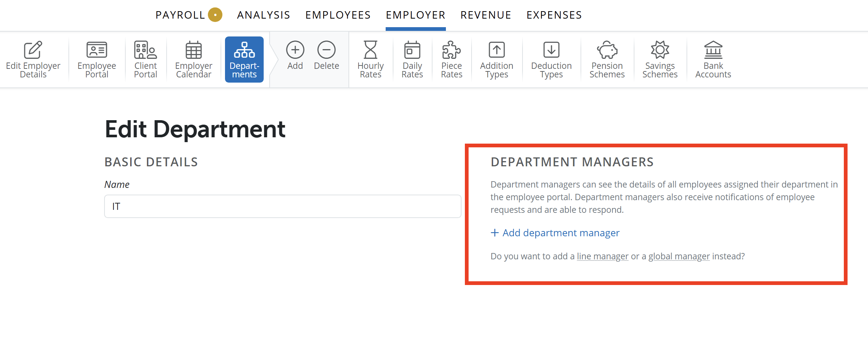This screenshot has height=349, width=868.
Task: Click the Department Managers heading
Action: 572,162
